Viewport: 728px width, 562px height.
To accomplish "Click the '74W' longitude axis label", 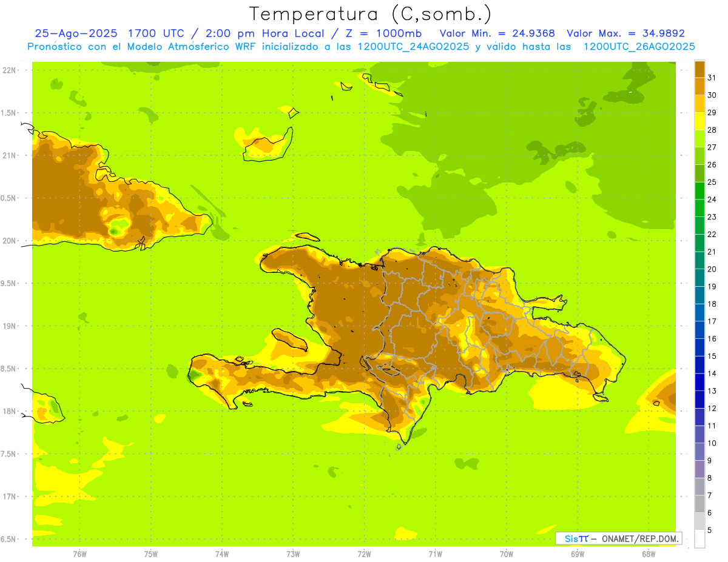I will point(222,554).
